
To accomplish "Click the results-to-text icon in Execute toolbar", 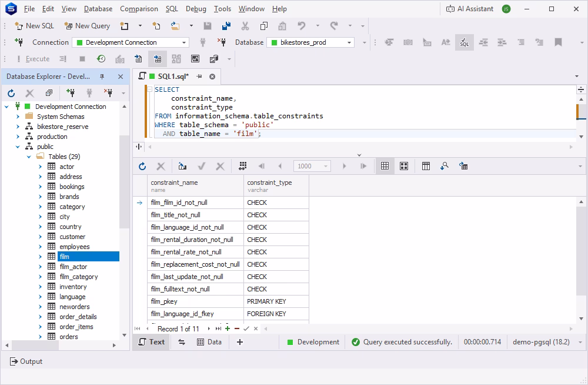I will (138, 59).
